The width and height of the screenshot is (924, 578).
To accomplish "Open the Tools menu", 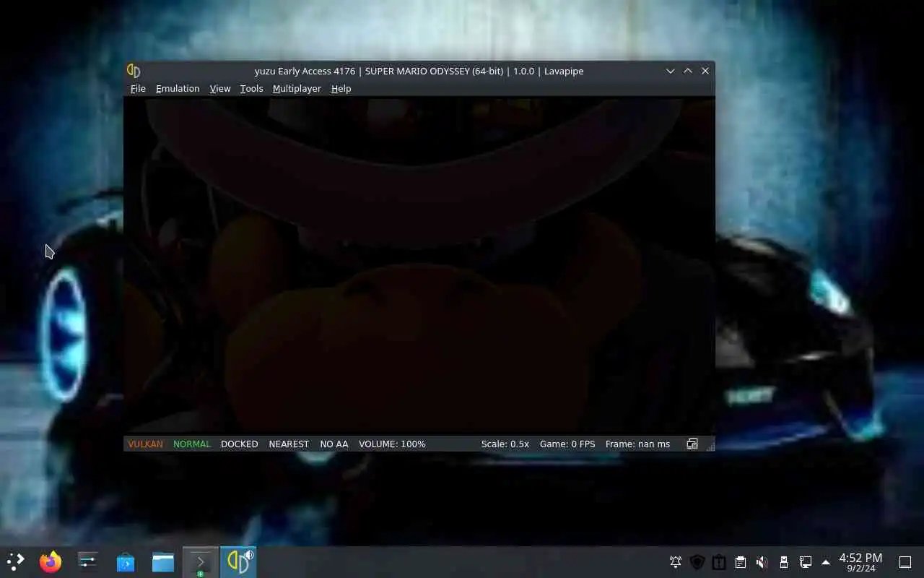I will point(251,88).
